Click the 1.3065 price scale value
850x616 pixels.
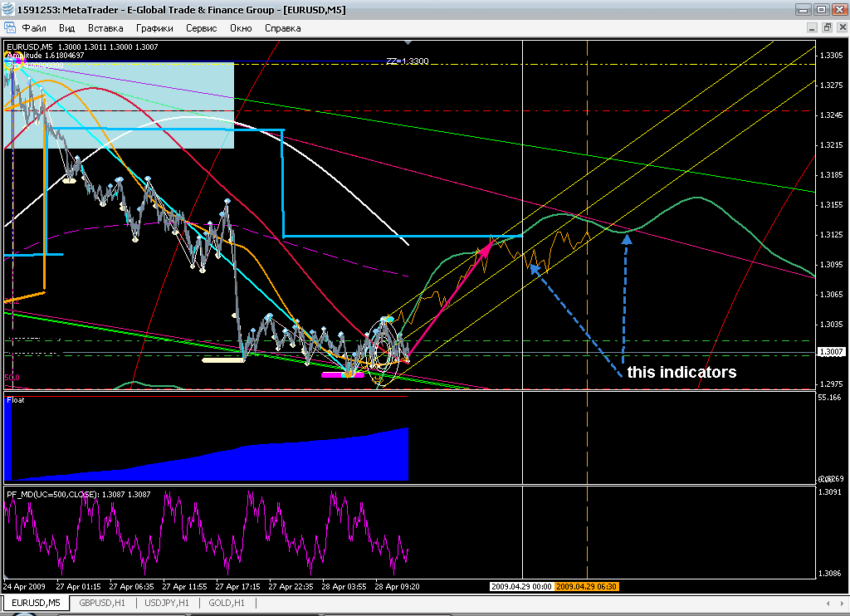[831, 295]
